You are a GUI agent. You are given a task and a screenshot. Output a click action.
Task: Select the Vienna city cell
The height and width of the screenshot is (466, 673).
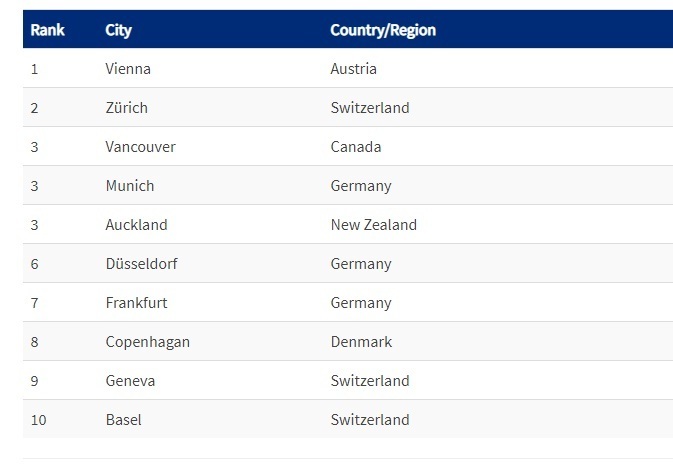(128, 69)
